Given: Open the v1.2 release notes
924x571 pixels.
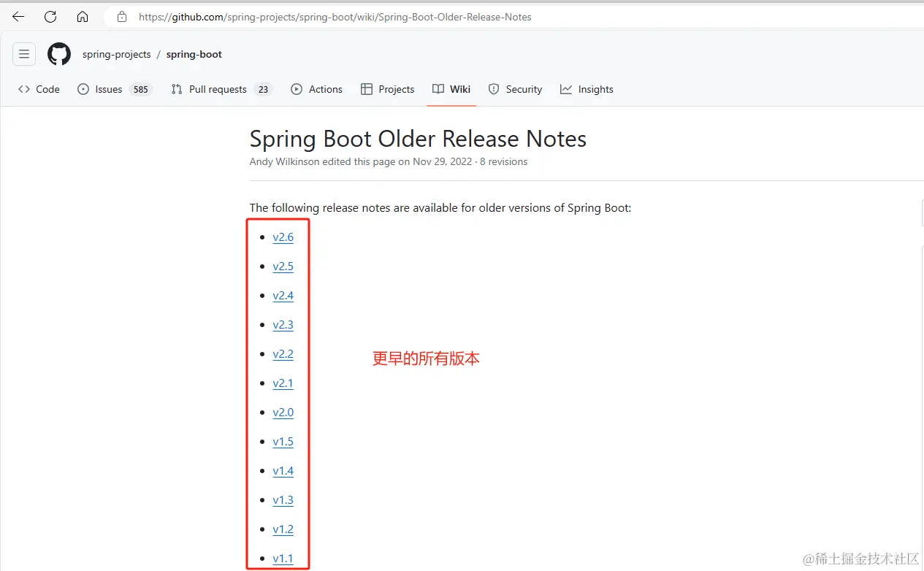Looking at the screenshot, I should [283, 529].
